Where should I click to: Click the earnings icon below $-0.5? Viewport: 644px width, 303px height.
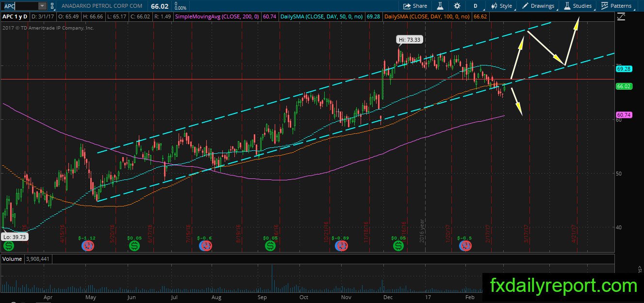[466, 246]
